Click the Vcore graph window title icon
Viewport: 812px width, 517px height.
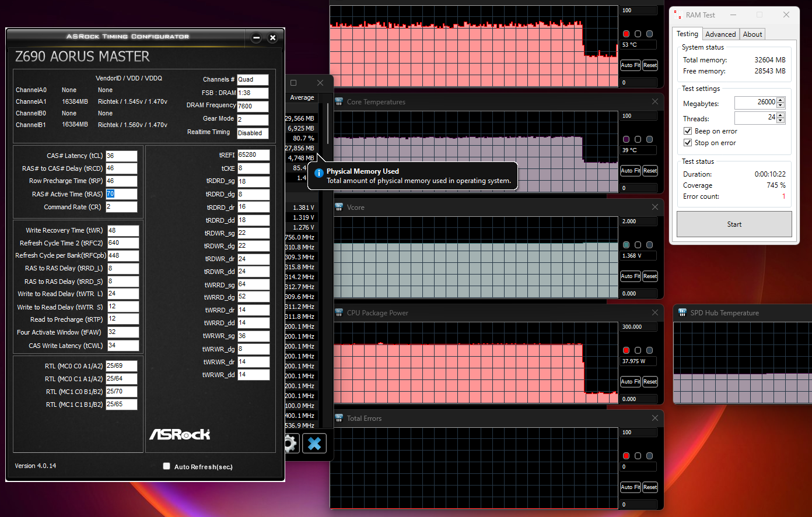click(x=339, y=207)
